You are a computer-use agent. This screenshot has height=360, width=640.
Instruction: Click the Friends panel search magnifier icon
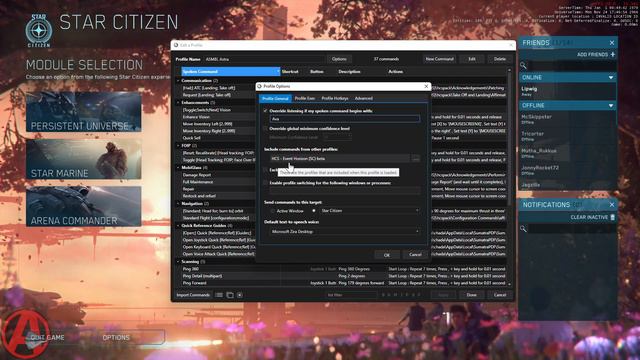[x=523, y=65]
